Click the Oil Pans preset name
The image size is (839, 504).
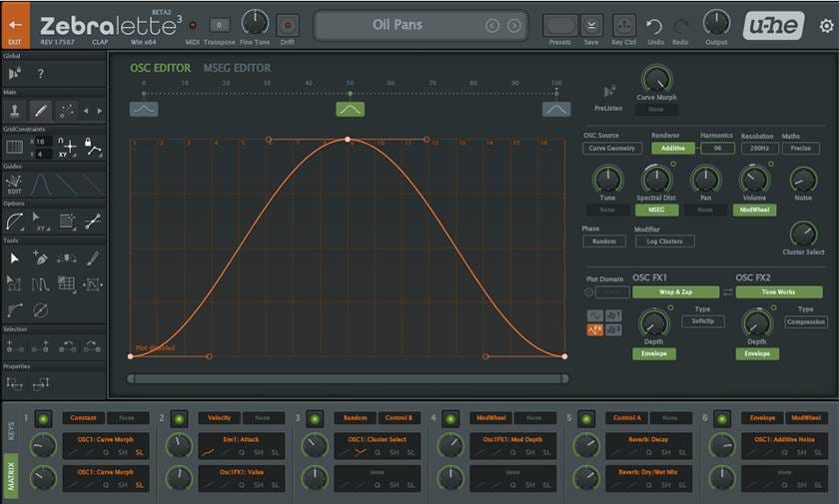[x=398, y=25]
